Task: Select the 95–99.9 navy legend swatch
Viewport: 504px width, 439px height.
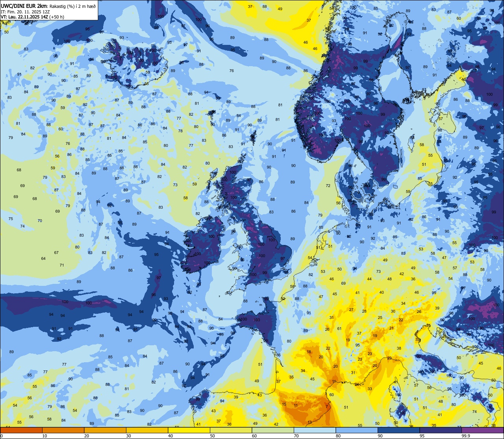Action: [441, 430]
